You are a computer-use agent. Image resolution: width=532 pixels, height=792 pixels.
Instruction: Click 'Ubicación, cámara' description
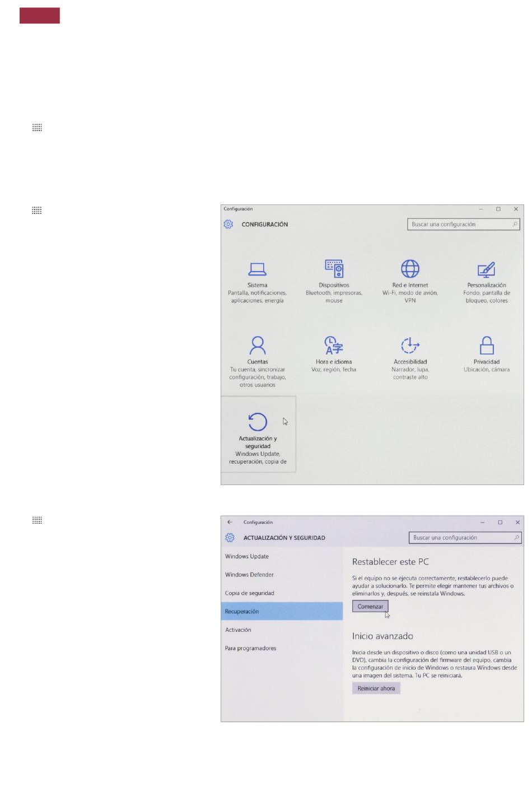click(x=487, y=370)
